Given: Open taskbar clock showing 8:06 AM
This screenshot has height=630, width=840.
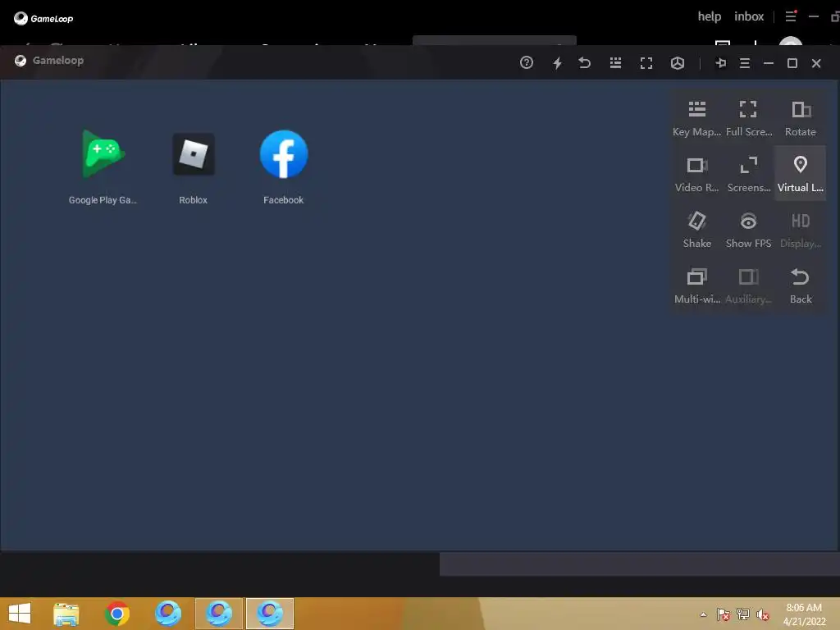Looking at the screenshot, I should click(804, 614).
